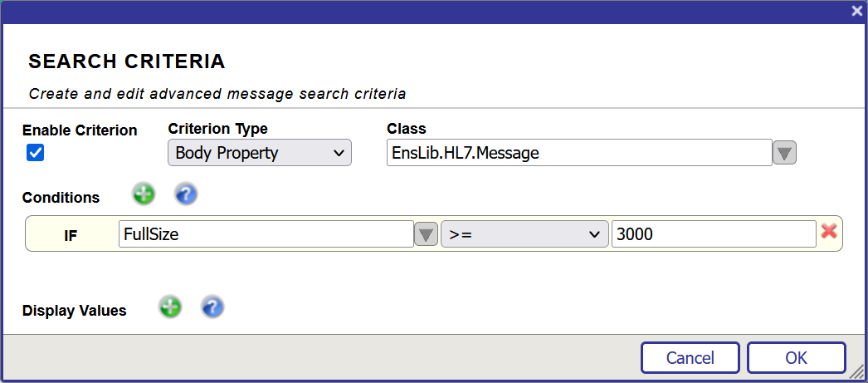Focus the Class field EnsLib.HL7.Message
This screenshot has width=868, height=383.
579,152
